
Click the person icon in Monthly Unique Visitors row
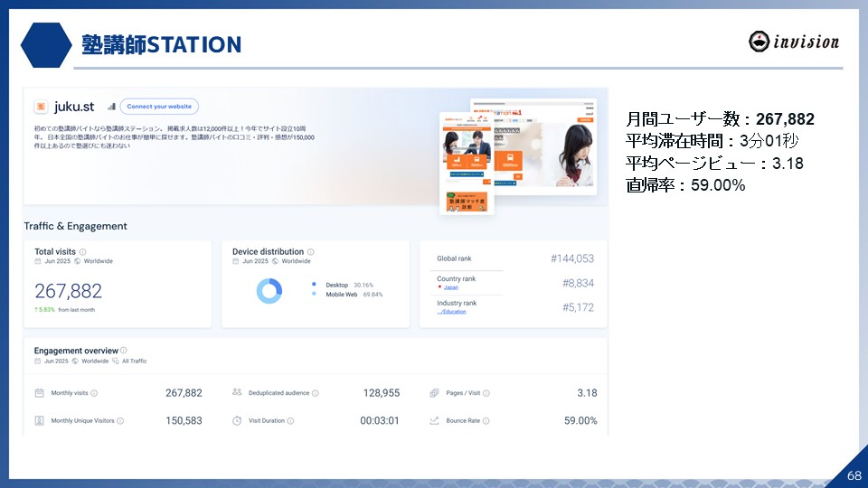click(39, 420)
